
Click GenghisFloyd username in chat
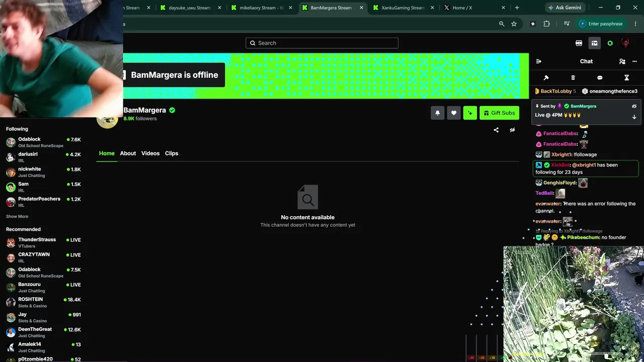(560, 183)
